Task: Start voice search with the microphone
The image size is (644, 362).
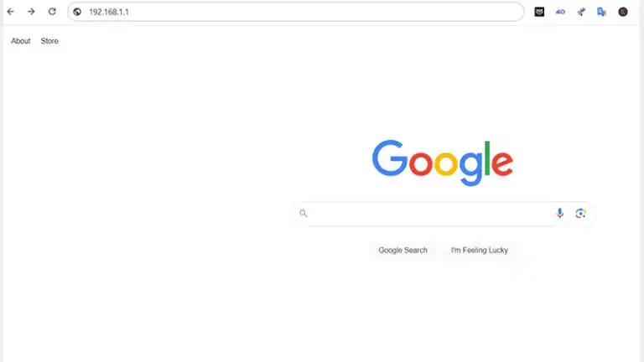Action: click(x=559, y=213)
